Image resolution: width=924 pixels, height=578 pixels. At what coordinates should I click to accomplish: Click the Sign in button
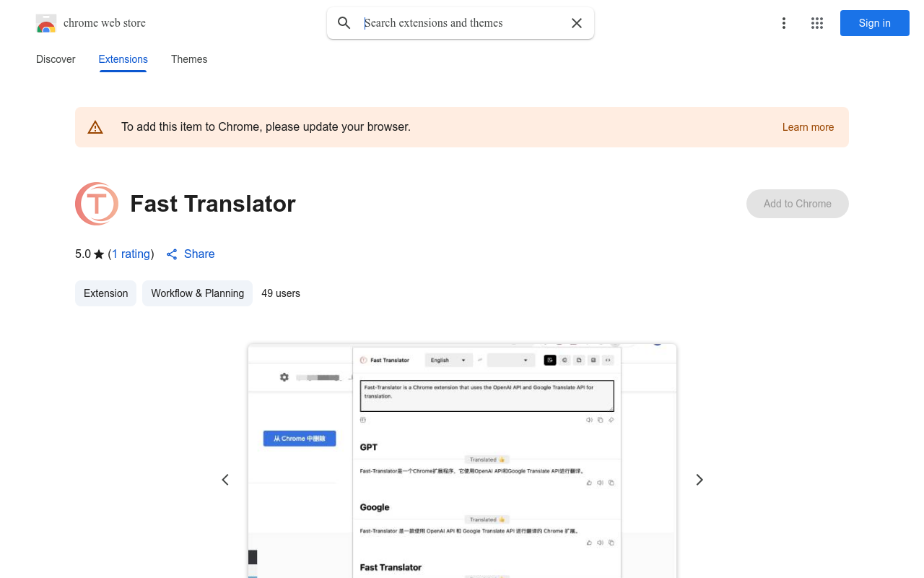875,23
